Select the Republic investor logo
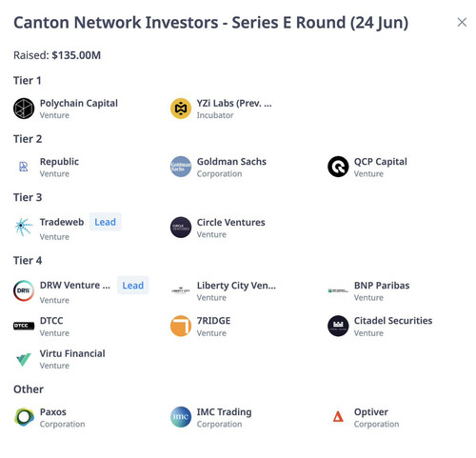Screen dimensions: 476x458 [24, 167]
